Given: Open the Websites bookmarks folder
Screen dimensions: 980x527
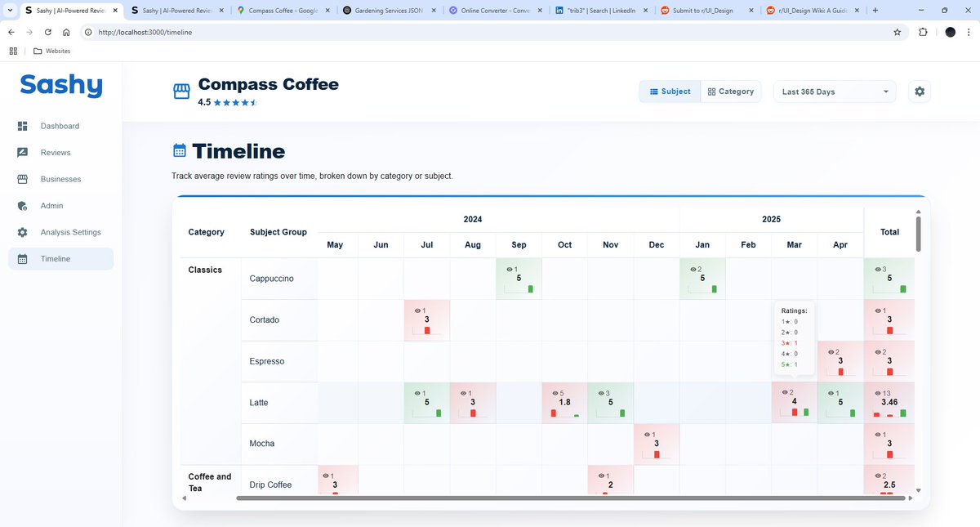Looking at the screenshot, I should [x=52, y=51].
